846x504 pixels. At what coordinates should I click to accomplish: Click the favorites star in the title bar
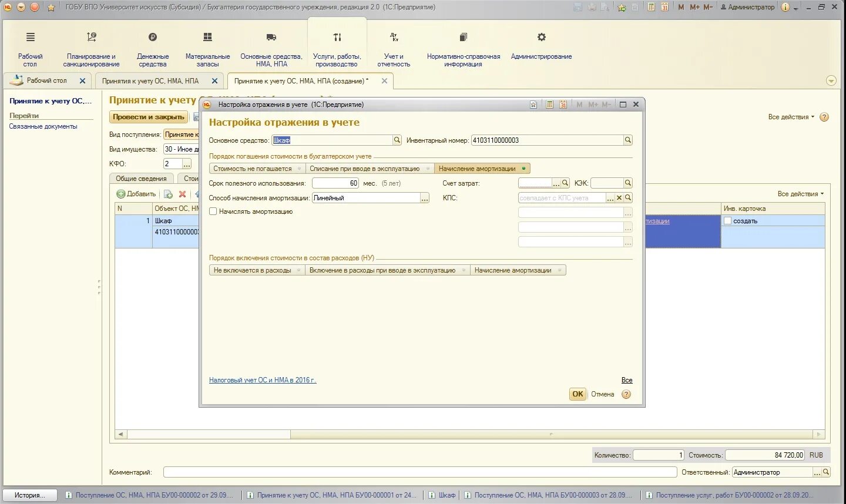tap(51, 7)
